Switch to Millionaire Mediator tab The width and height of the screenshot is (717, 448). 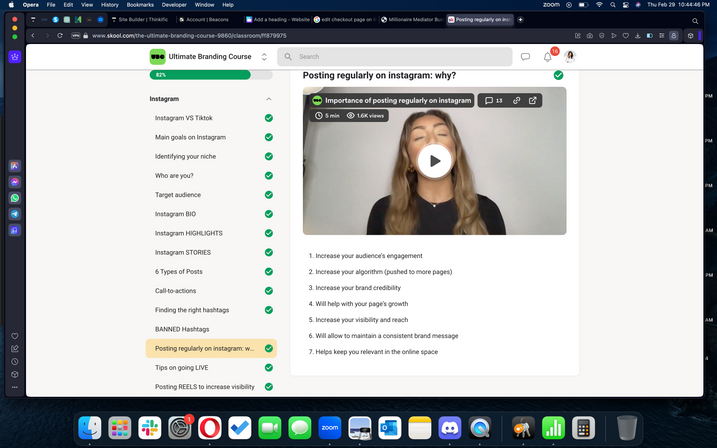point(412,20)
